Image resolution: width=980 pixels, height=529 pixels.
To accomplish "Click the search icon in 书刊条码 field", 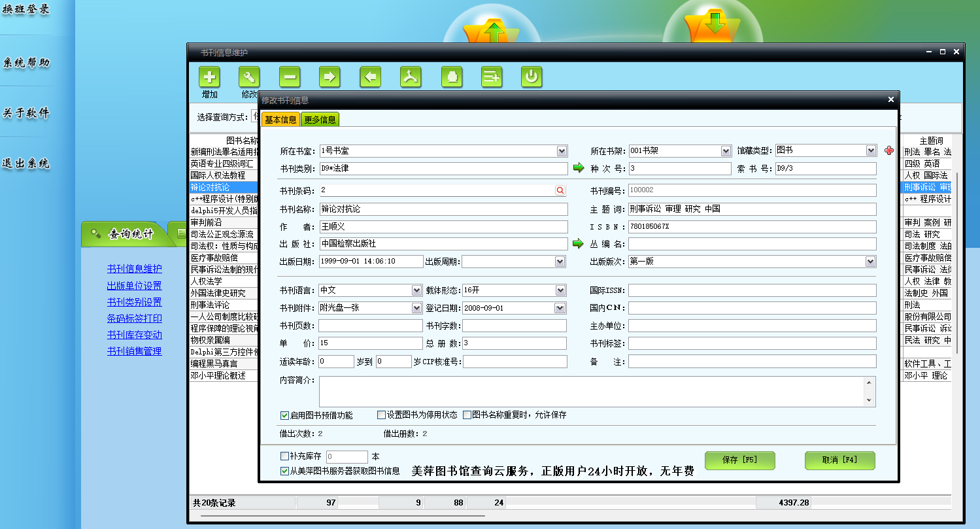I will pos(560,190).
